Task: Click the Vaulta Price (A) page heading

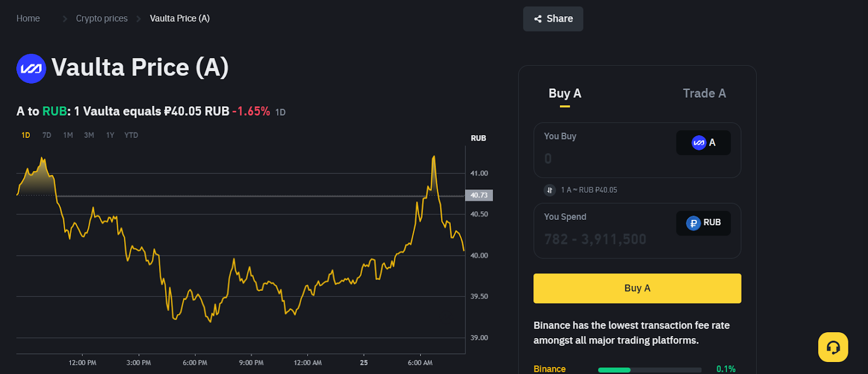Action: click(140, 68)
